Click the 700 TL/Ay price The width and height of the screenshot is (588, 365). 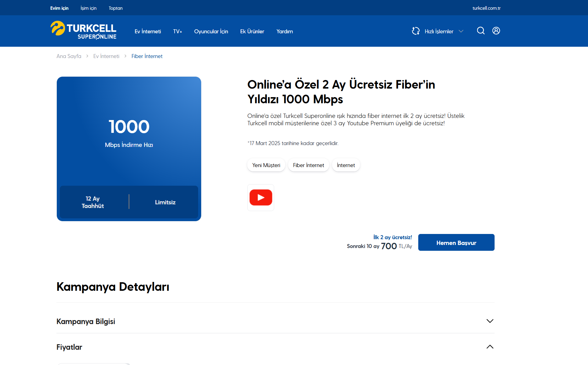(397, 246)
